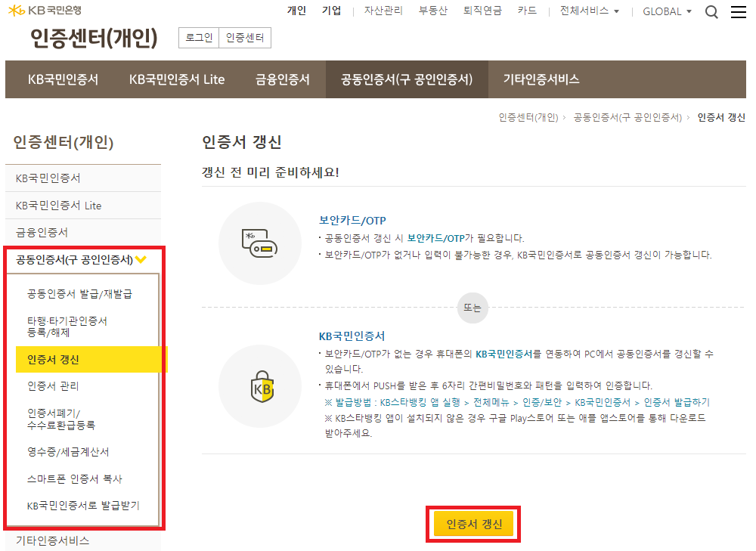This screenshot has height=551, width=756.
Task: Open the 기타인증서비스 tab in brown bar
Action: tap(541, 79)
